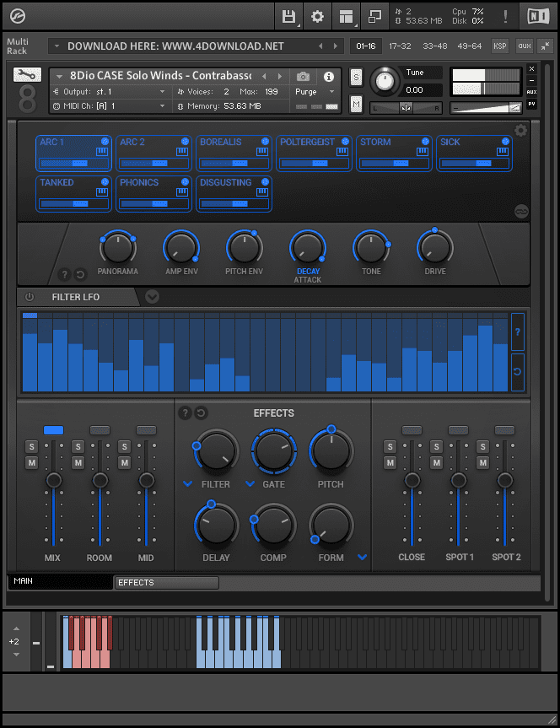
Task: Click the pan center icon under Tune
Action: pos(406,108)
